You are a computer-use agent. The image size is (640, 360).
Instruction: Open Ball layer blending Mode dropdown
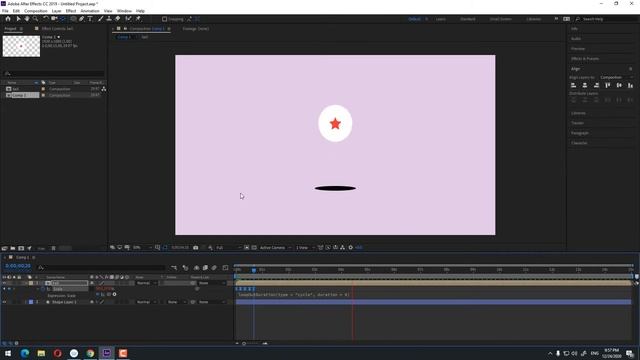(146, 283)
